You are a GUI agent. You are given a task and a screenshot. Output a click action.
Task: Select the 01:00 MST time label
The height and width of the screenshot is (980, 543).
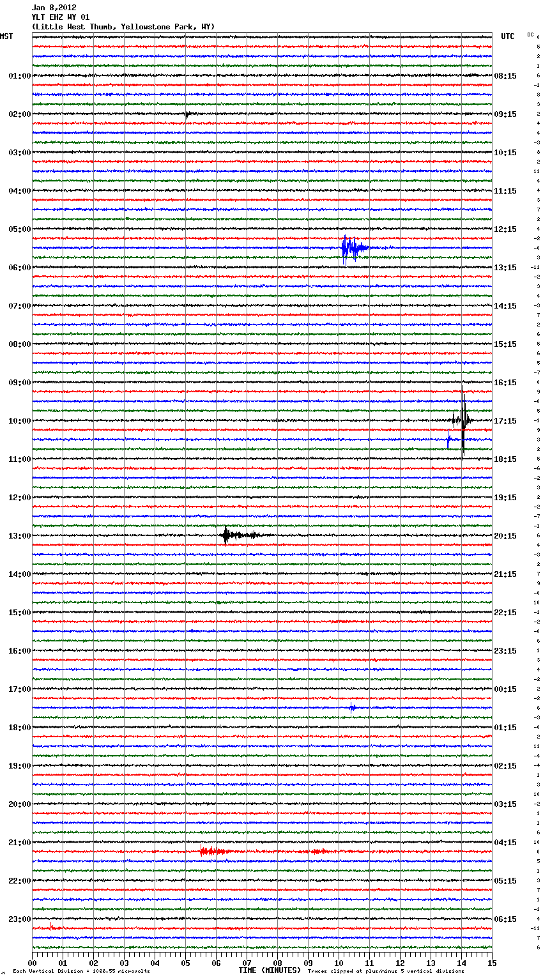coord(20,76)
